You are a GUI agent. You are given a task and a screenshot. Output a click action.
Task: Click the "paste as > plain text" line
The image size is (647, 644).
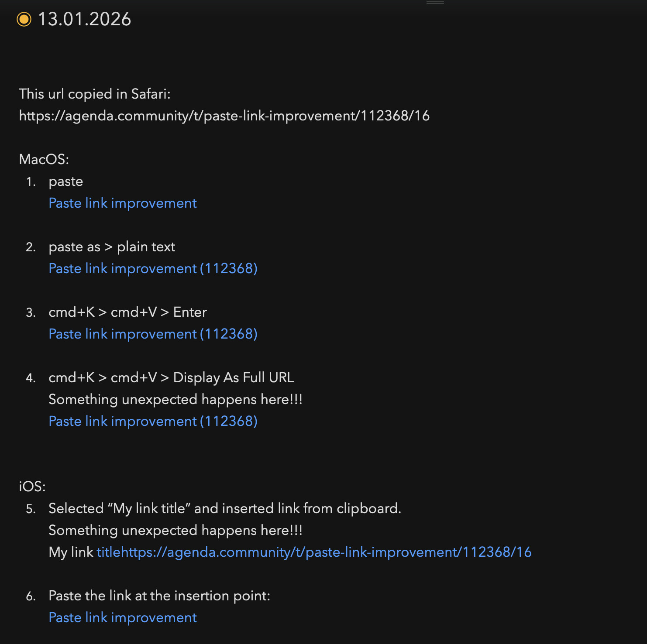point(112,247)
